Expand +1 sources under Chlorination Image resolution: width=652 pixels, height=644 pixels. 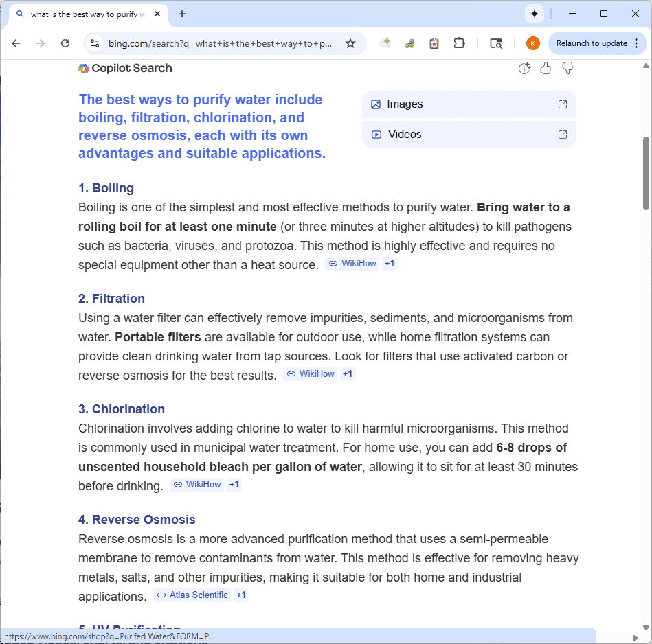[234, 485]
